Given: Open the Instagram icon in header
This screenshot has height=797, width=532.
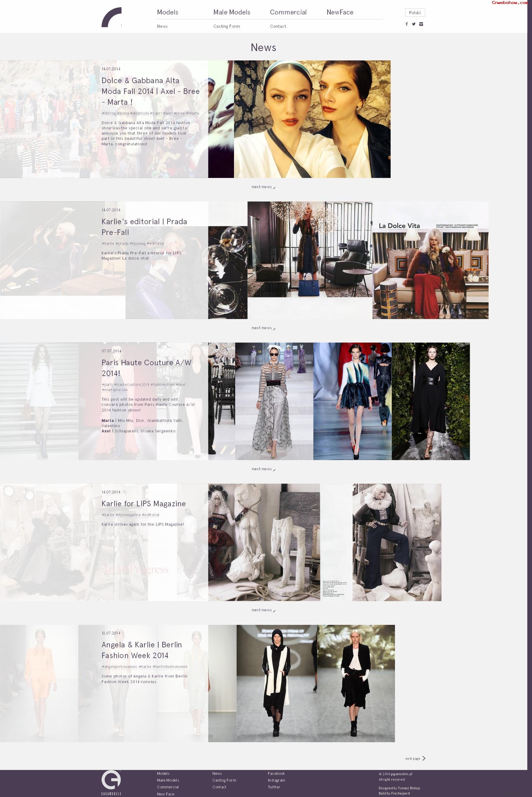Looking at the screenshot, I should click(x=421, y=24).
